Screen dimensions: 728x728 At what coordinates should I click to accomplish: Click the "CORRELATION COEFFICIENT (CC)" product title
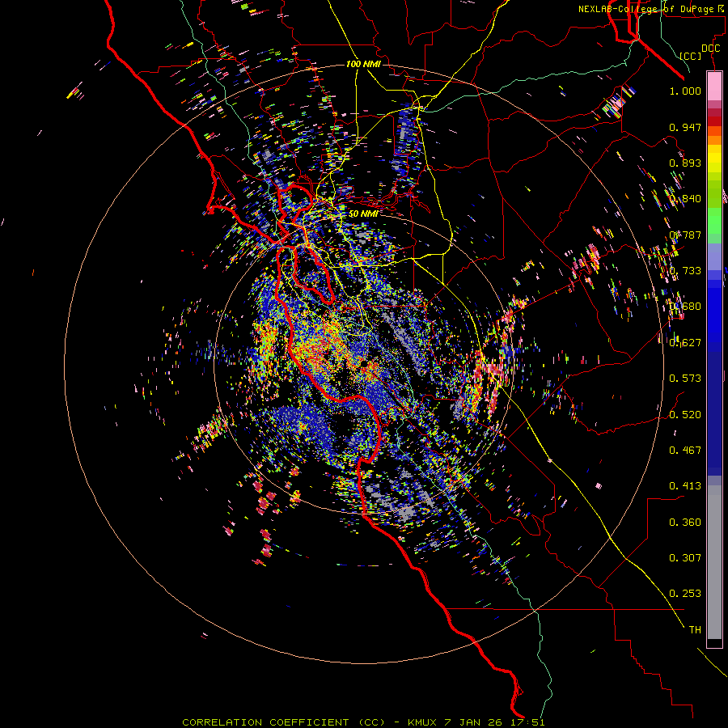coord(283,722)
